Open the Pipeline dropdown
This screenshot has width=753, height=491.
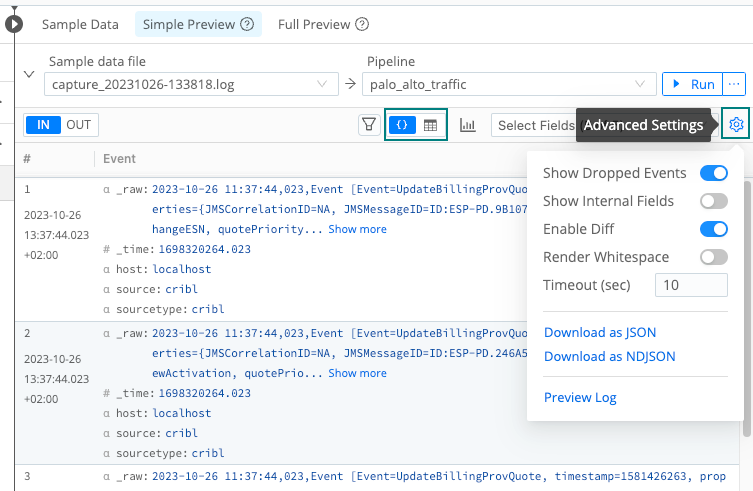[507, 85]
